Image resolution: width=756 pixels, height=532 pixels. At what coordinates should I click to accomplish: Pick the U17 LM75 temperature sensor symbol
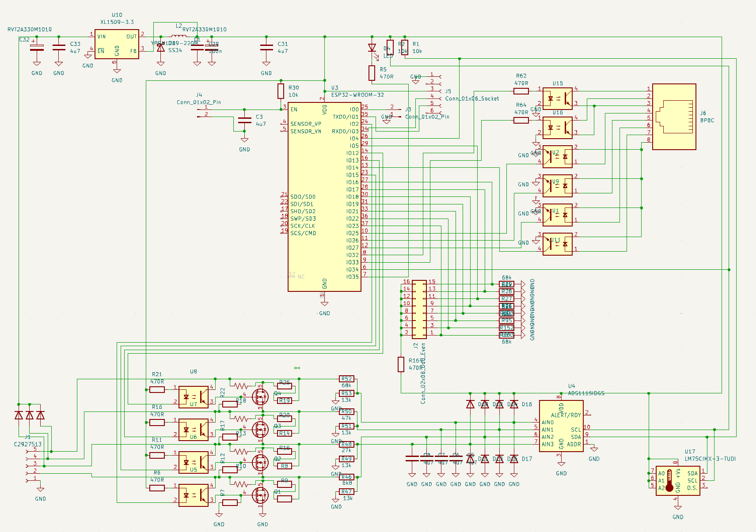(x=678, y=481)
